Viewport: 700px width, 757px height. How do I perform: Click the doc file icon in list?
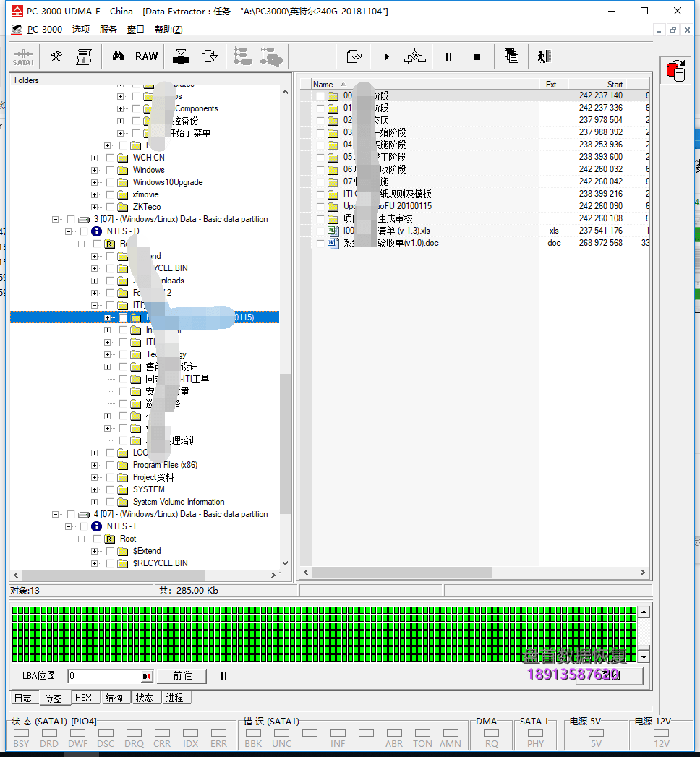[333, 244]
